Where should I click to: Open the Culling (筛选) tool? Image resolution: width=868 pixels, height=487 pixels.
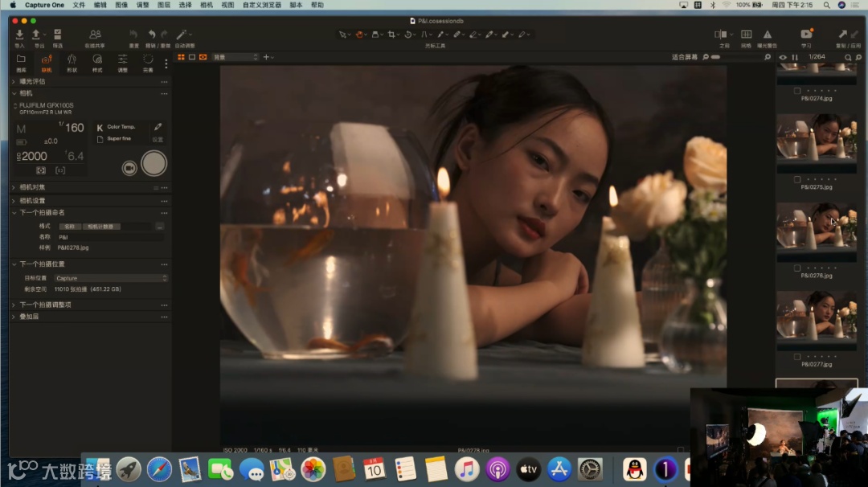pos(58,35)
